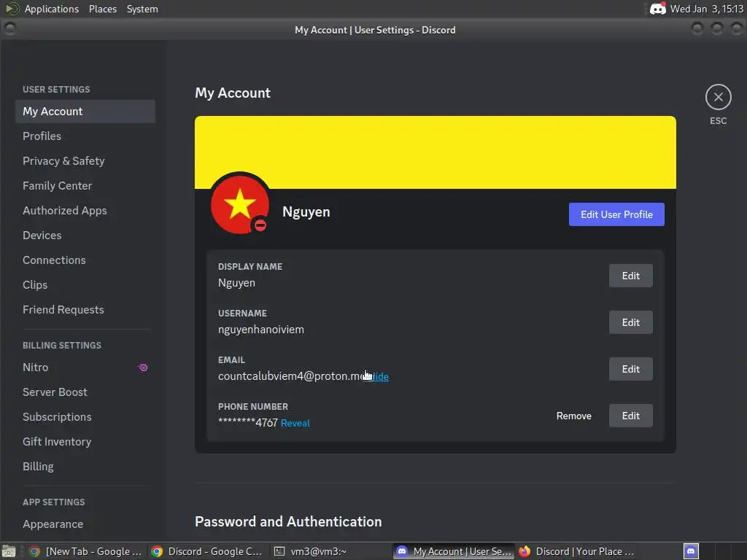Click the Vietnam flag profile avatar
This screenshot has width=747, height=560.
(239, 204)
